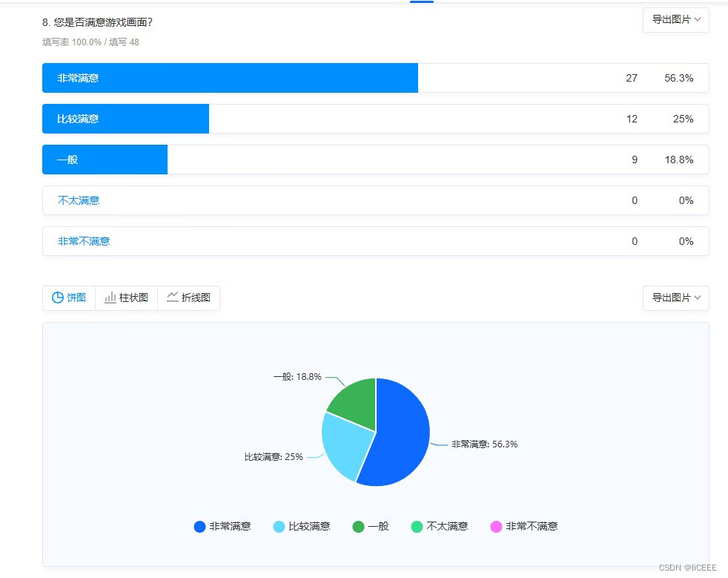
Task: Toggle the 不太满意 series visibility
Action: [438, 526]
